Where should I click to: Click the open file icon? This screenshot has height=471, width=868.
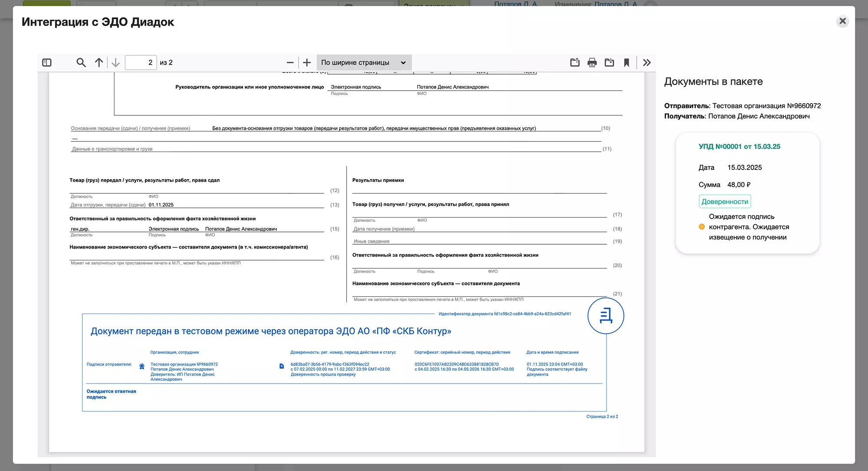tap(575, 62)
